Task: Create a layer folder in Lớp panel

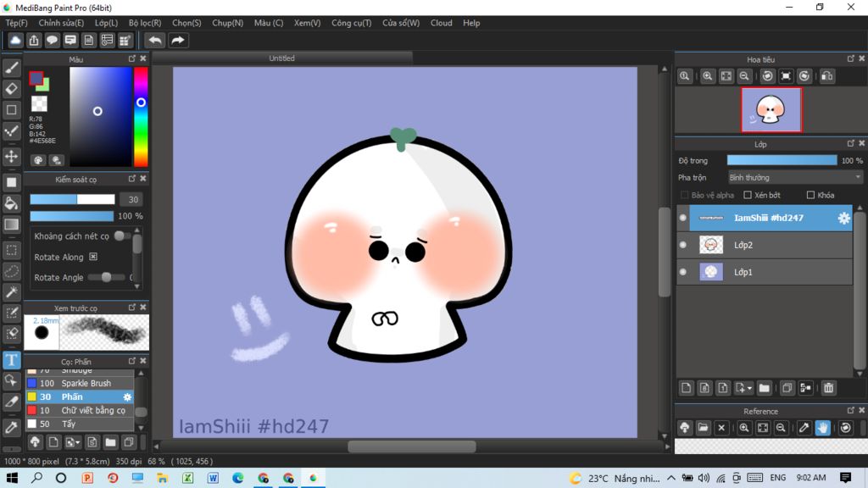Action: [x=765, y=388]
